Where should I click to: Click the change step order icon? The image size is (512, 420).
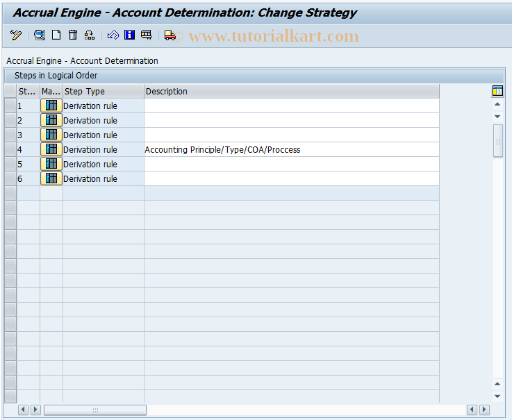pos(89,35)
